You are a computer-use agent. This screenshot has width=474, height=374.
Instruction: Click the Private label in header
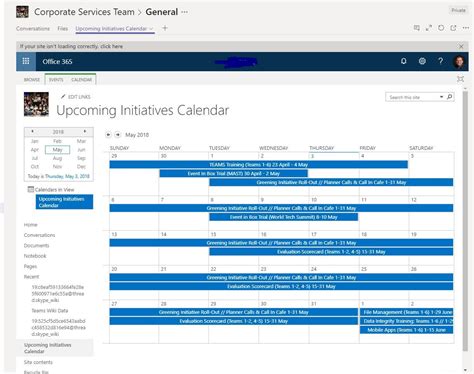(x=458, y=10)
